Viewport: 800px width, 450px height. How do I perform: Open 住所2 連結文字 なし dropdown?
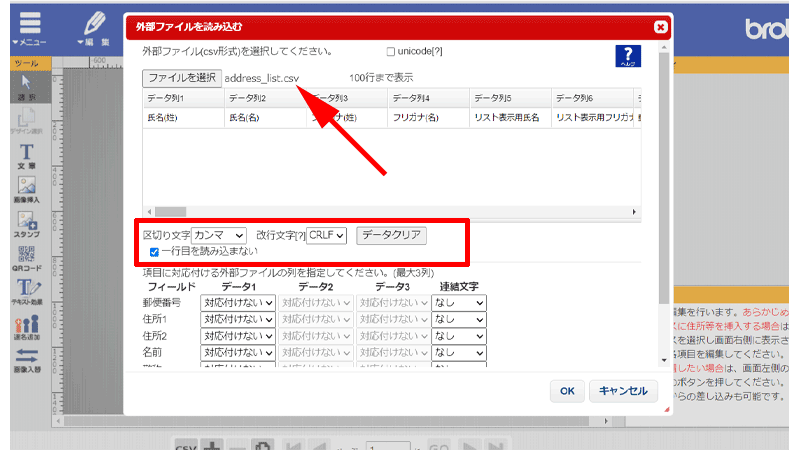point(459,336)
